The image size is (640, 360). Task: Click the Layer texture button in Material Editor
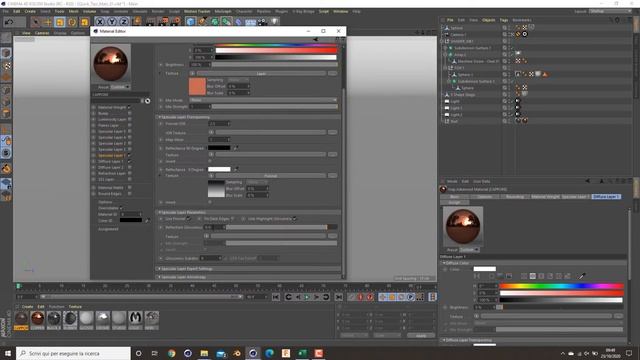(x=261, y=73)
